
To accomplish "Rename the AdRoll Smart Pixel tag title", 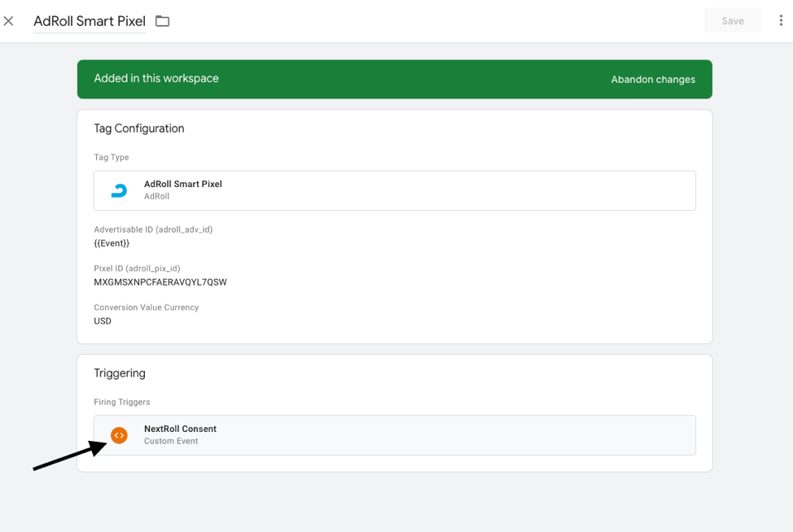I will click(90, 21).
